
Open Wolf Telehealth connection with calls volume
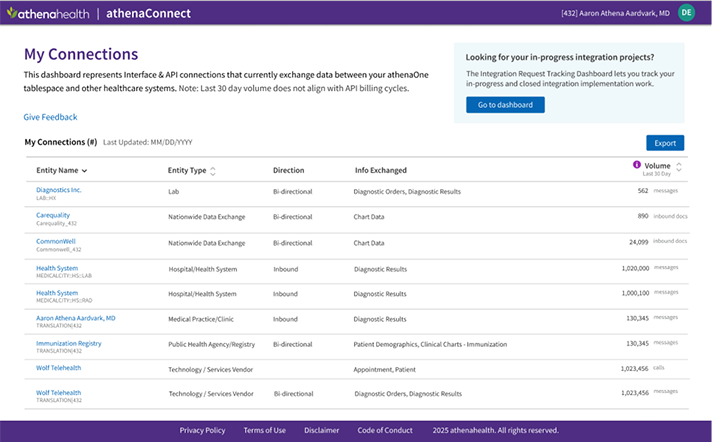coord(59,368)
